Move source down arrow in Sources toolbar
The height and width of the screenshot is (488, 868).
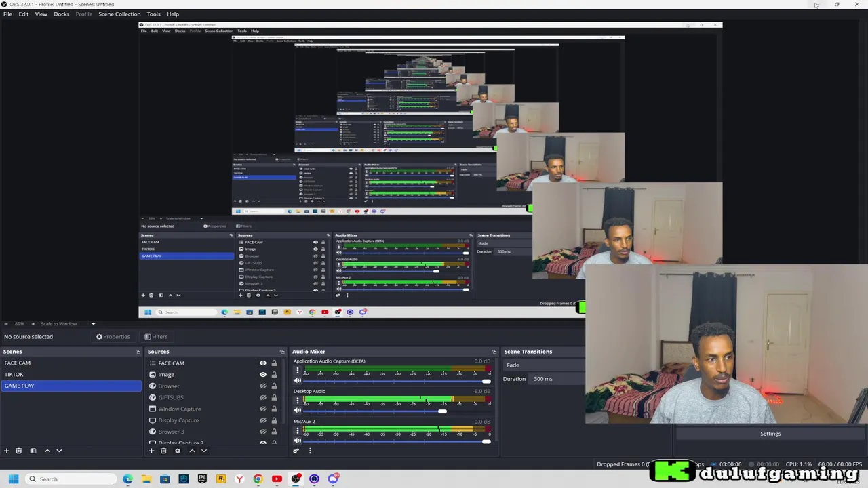(203, 451)
